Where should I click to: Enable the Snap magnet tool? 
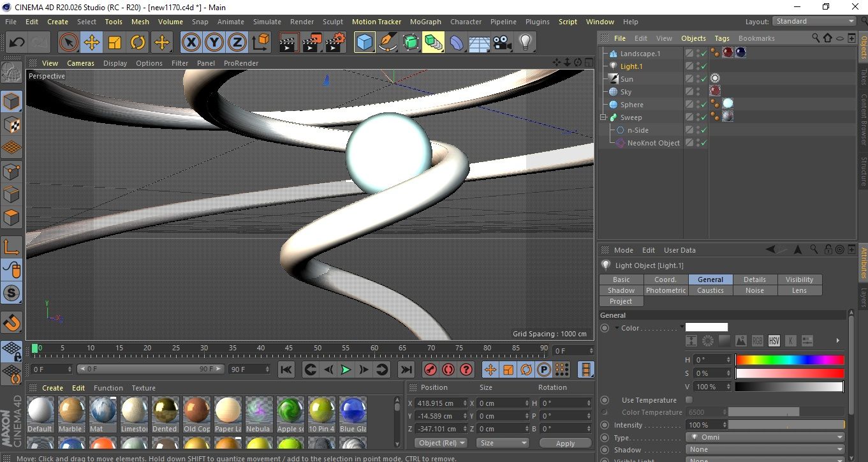pyautogui.click(x=11, y=323)
